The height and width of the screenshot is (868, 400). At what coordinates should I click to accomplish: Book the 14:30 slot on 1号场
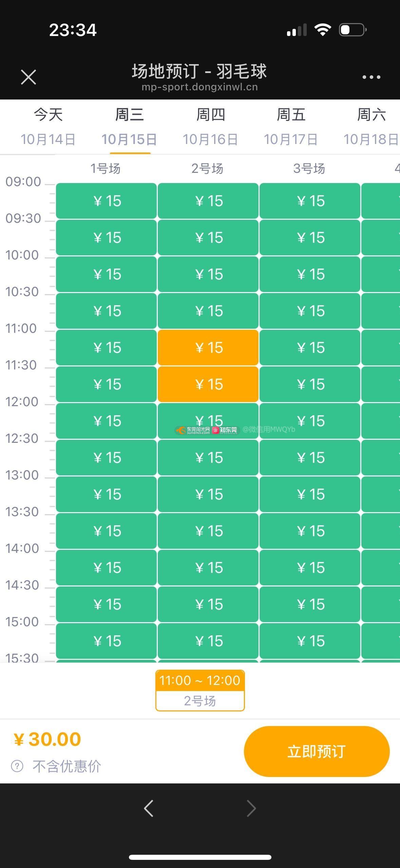pos(106,604)
